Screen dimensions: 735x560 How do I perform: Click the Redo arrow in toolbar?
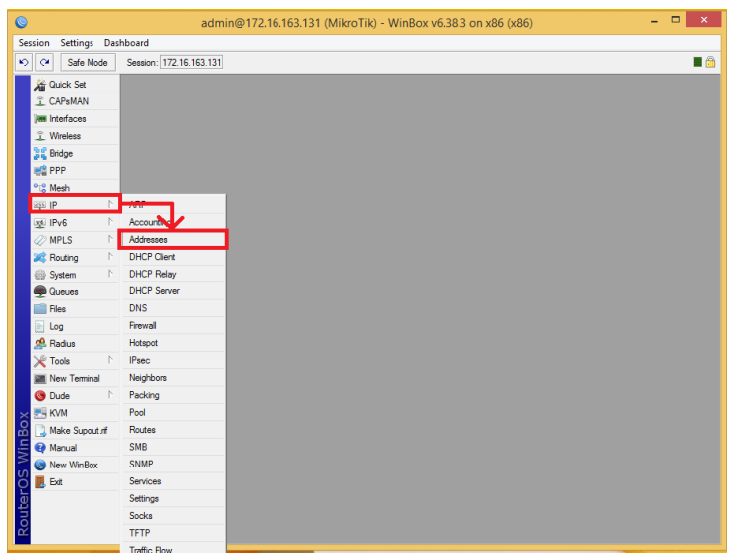point(45,62)
